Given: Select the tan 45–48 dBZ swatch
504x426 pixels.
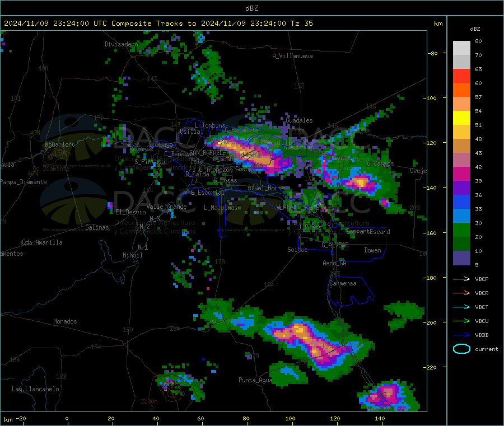Looking at the screenshot, I should point(461,146).
